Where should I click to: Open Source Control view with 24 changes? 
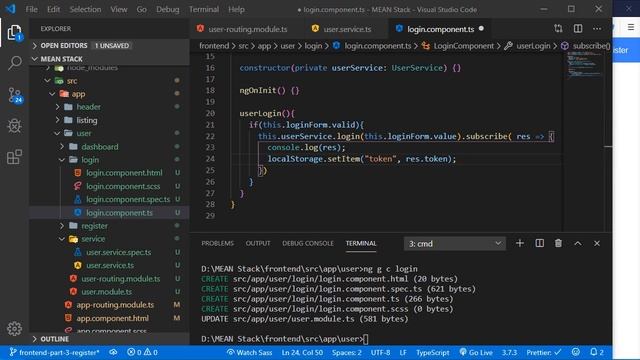[15, 95]
